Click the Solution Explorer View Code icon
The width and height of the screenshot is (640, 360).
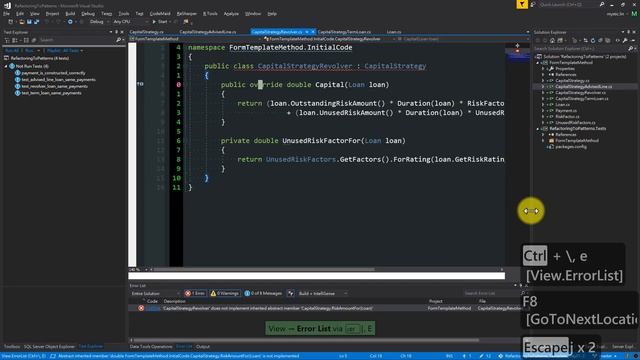(x=618, y=40)
